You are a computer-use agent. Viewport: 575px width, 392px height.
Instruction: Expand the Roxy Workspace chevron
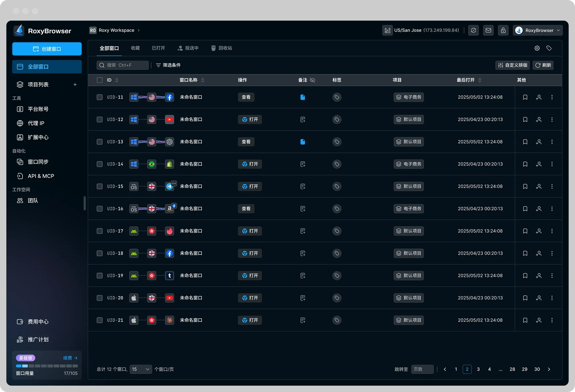(x=138, y=30)
